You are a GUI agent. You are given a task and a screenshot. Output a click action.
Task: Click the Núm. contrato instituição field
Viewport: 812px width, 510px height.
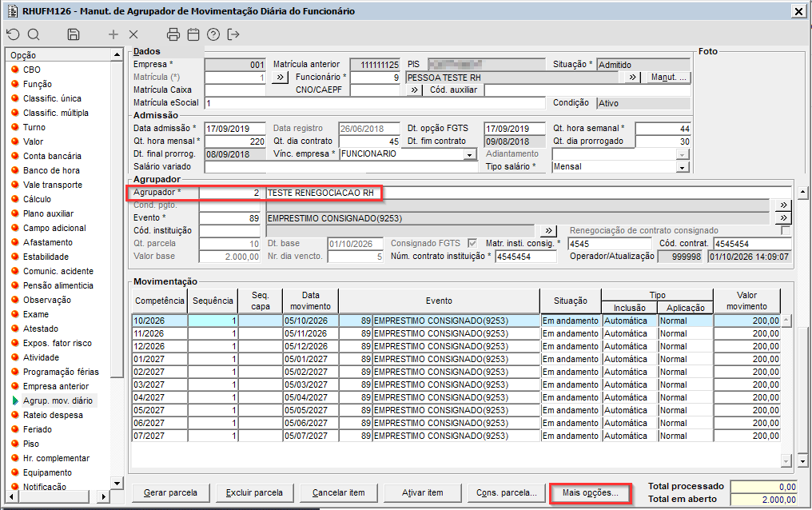tap(526, 257)
